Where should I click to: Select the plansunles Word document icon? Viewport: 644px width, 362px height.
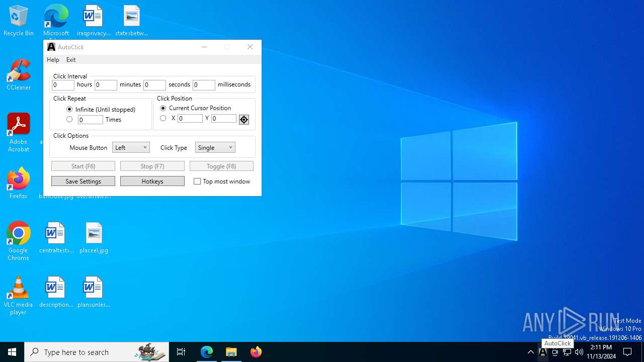[94, 292]
